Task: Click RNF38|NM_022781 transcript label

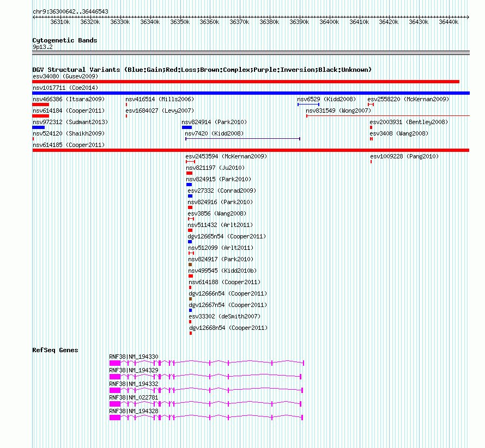Action: [x=134, y=397]
